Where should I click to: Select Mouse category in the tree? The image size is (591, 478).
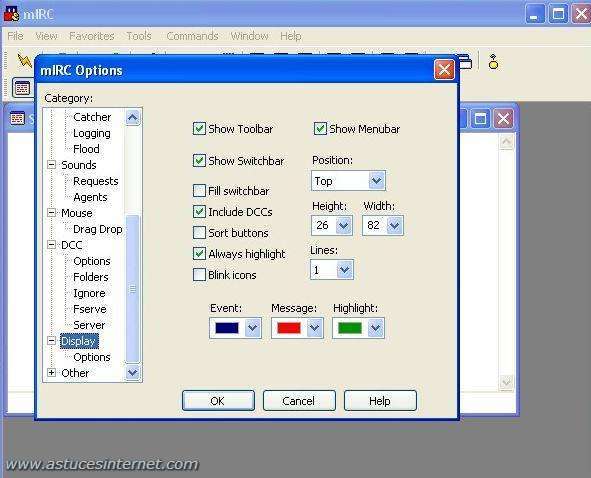coord(77,213)
